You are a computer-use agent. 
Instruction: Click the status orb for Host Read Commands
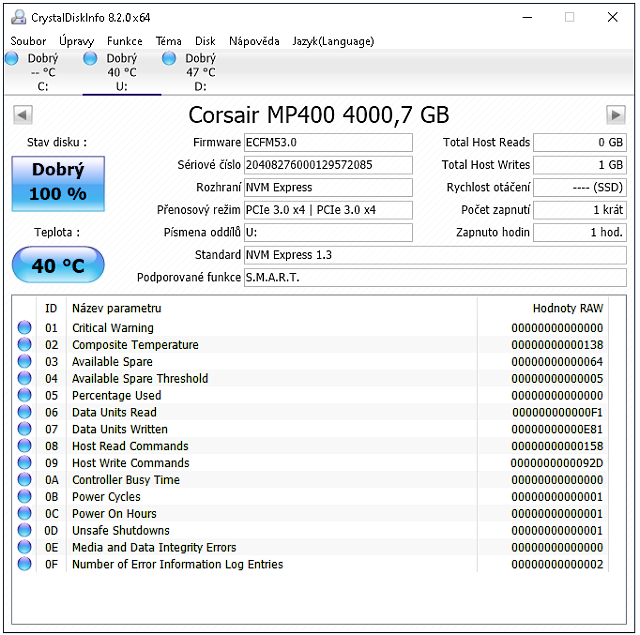click(x=24, y=446)
